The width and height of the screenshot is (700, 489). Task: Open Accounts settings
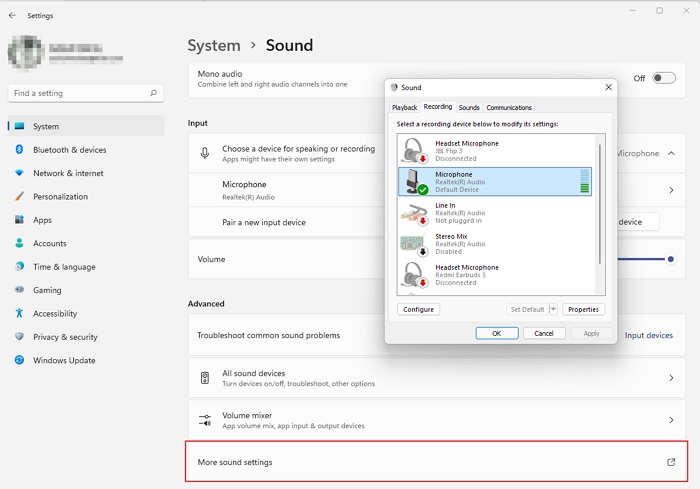click(86, 243)
